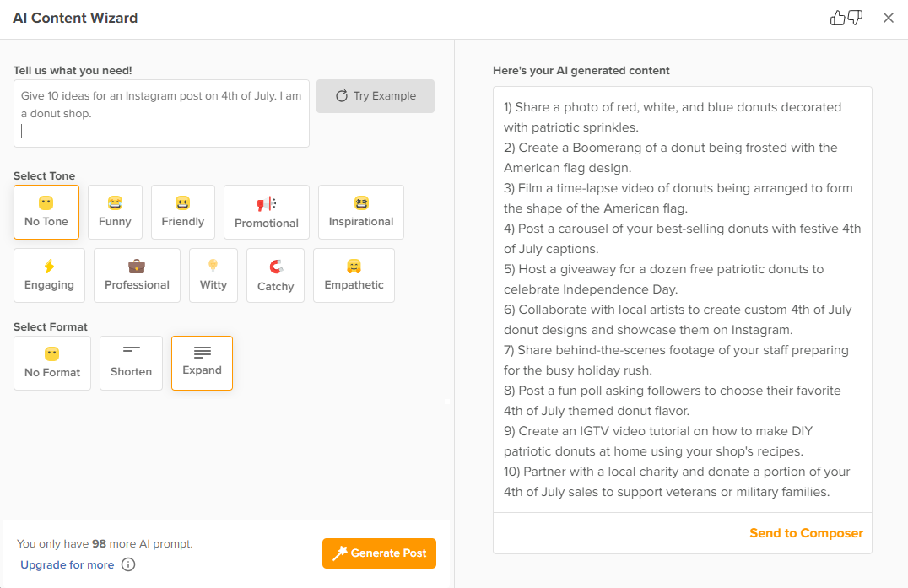Screen dimensions: 908x588
Task: Open the Upgrade for more link
Action: click(x=67, y=564)
